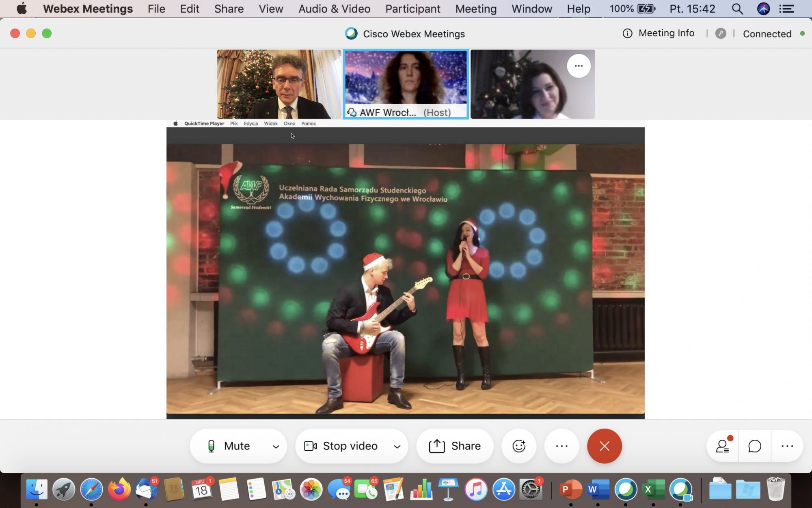The image size is (812, 508).
Task: Open the Webex Meetings app menu
Action: click(88, 9)
